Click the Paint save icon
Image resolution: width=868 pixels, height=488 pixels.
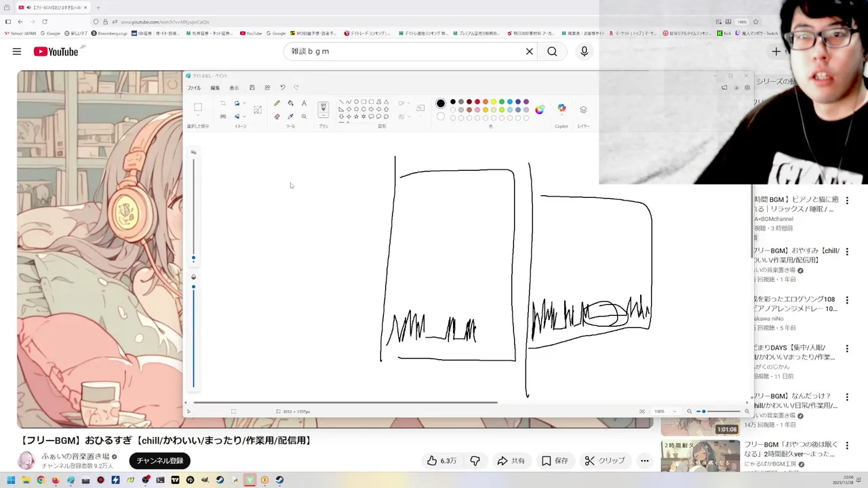tap(252, 87)
